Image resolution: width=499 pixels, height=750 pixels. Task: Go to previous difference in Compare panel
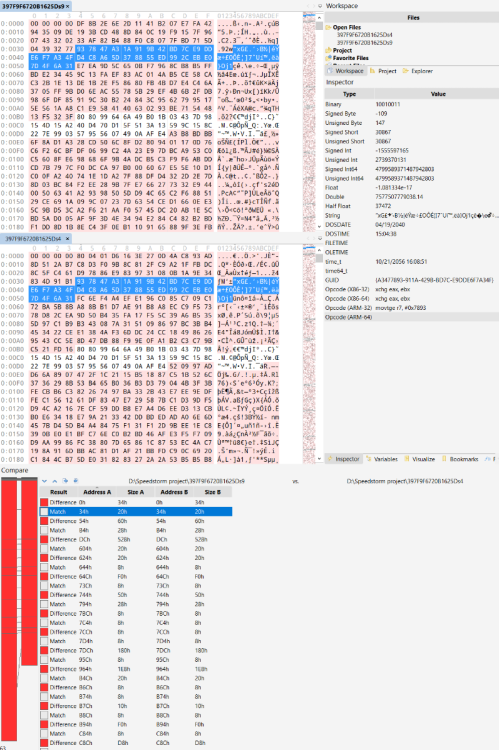tap(55, 481)
